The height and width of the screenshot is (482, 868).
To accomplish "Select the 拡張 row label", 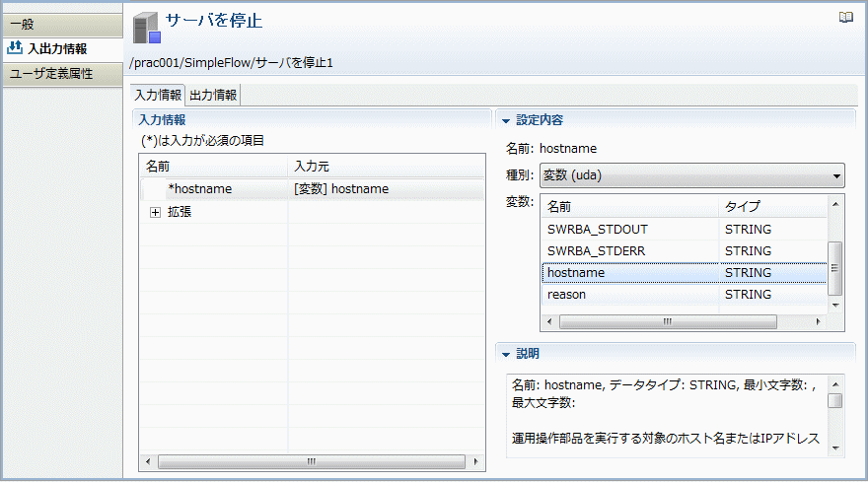I will point(180,212).
